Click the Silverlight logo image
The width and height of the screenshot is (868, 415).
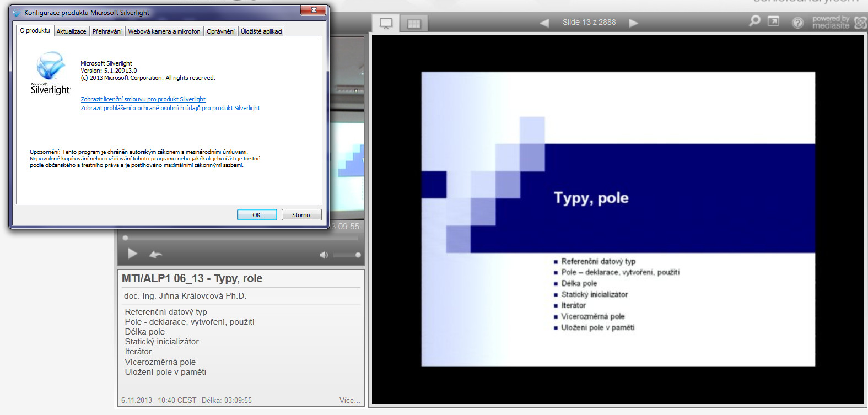tap(51, 73)
